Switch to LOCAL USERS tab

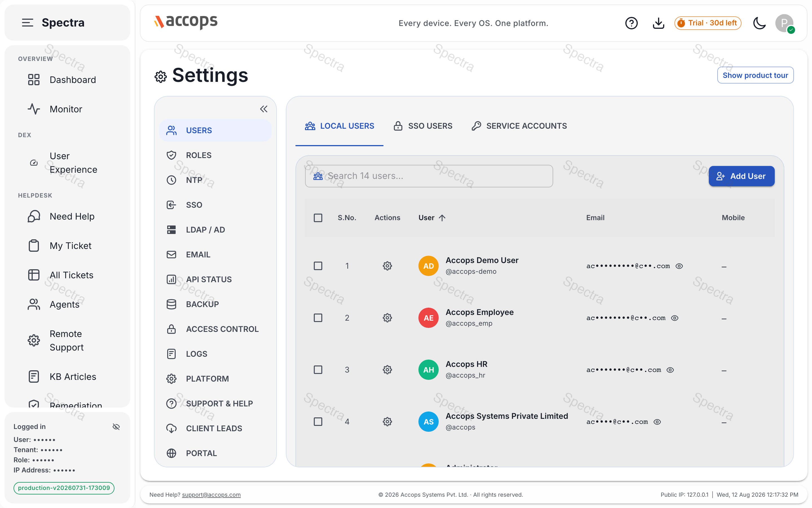[x=339, y=126]
